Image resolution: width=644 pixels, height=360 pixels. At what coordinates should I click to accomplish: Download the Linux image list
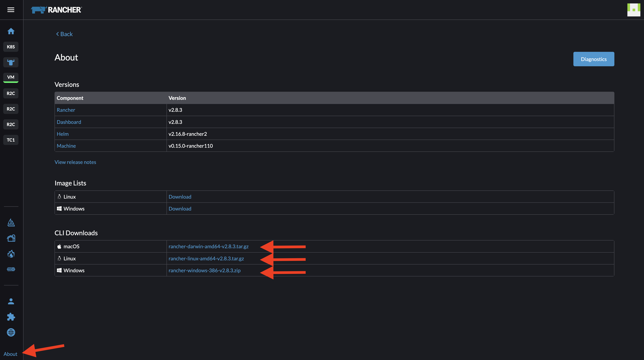(180, 197)
